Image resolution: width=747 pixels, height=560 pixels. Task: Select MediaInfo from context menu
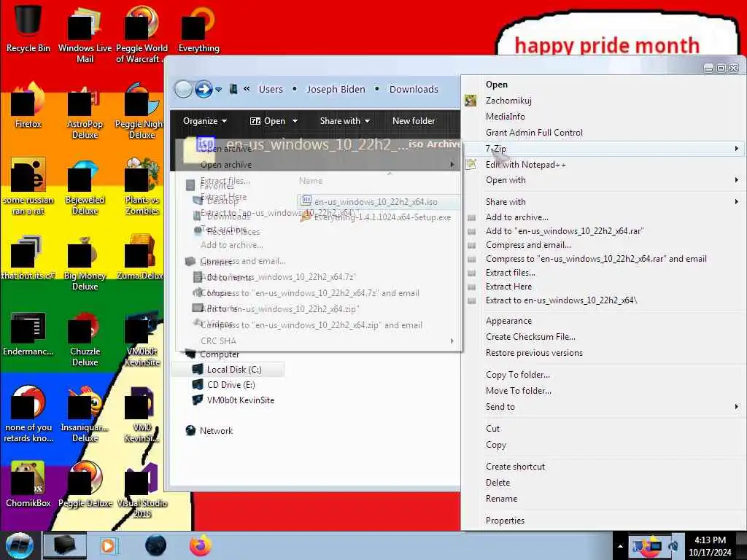point(505,116)
